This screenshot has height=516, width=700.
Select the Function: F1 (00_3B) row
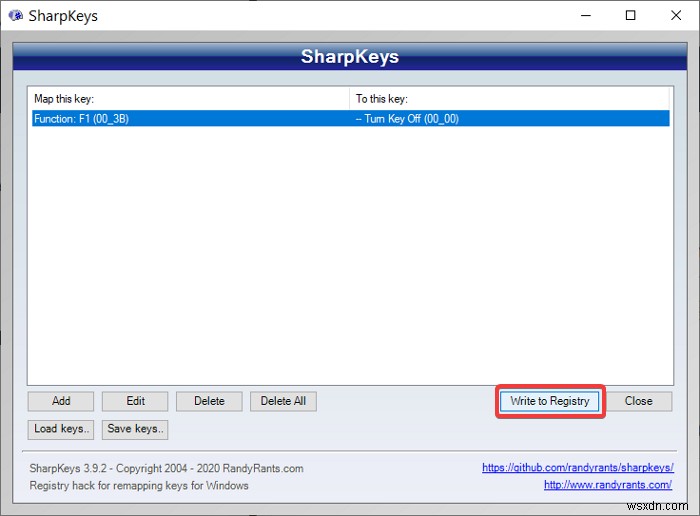click(350, 119)
